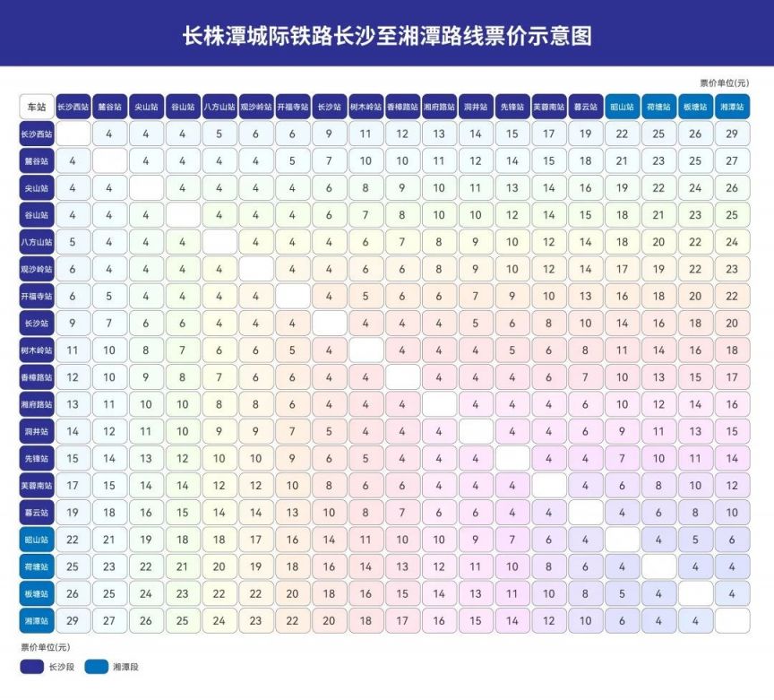774x700 pixels.
Task: Click 湘潭站 row label at bottom left
Action: pyautogui.click(x=37, y=620)
